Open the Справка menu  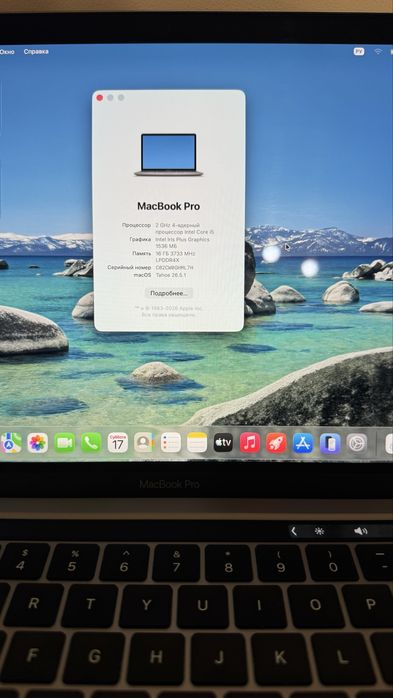coord(36,52)
